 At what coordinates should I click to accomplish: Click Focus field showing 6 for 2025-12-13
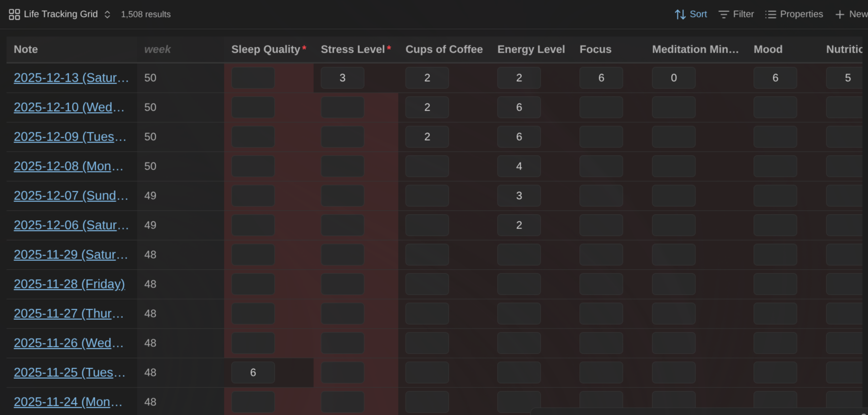(601, 78)
